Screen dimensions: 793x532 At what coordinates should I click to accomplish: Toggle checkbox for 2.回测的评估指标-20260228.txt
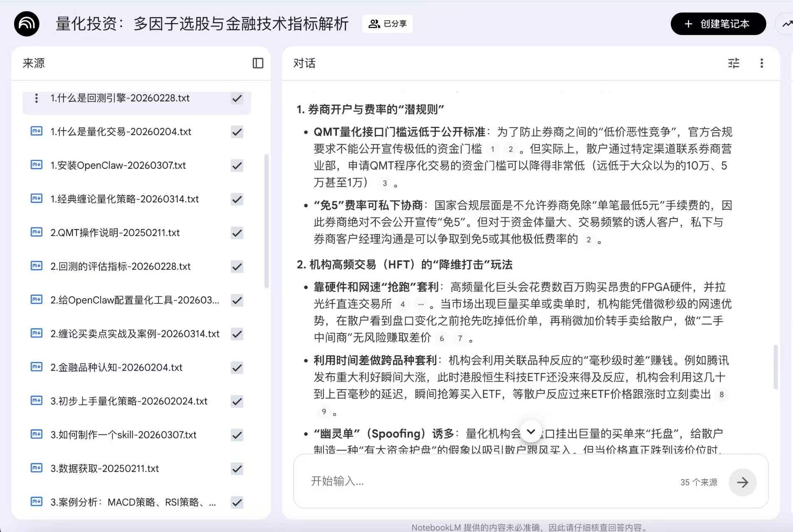coord(237,267)
